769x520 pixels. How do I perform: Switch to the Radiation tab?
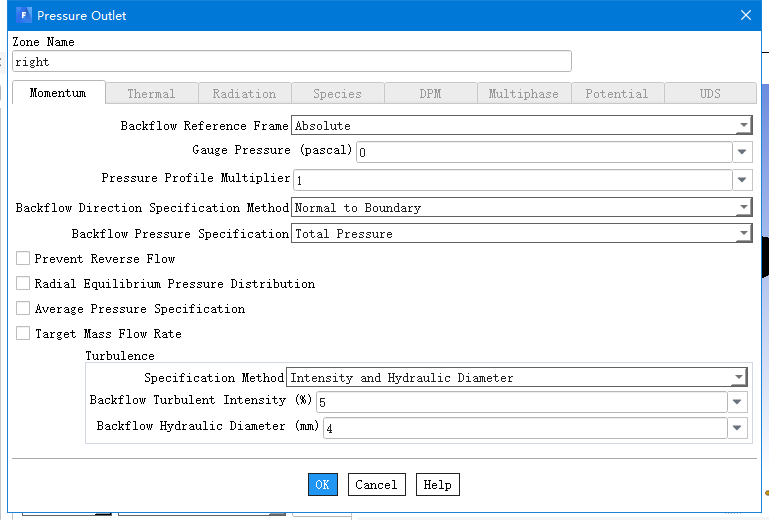point(245,93)
